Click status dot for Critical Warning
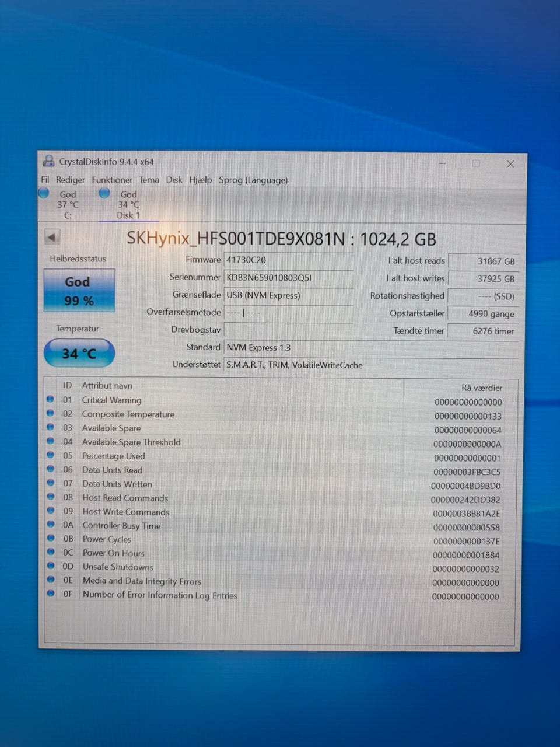The width and height of the screenshot is (560, 747). coord(50,399)
